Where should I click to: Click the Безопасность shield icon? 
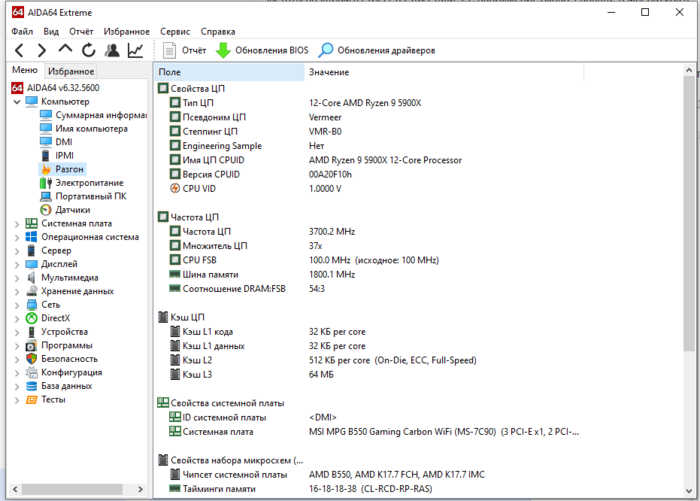coord(31,359)
